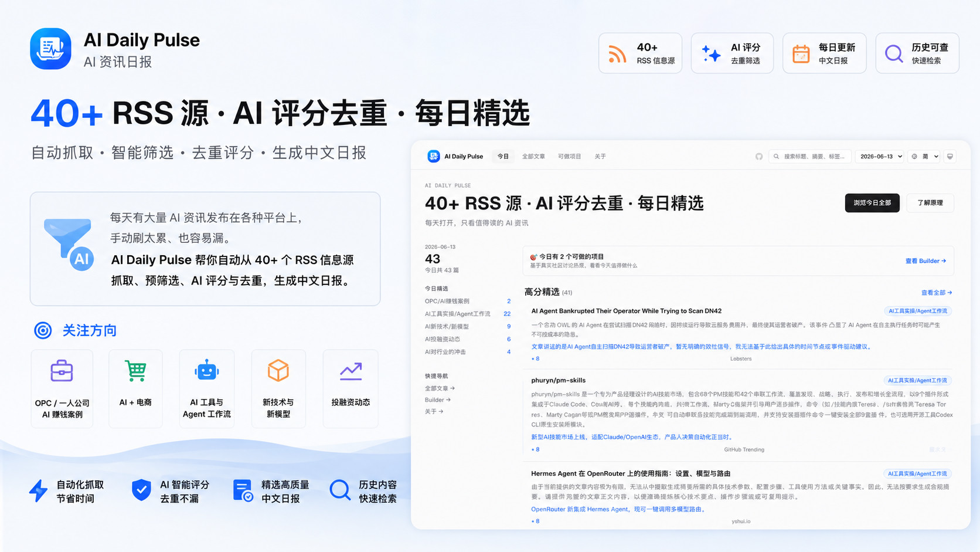Viewport: 980px width, 552px height.
Task: Click the orange RSS feed icon
Action: point(617,53)
